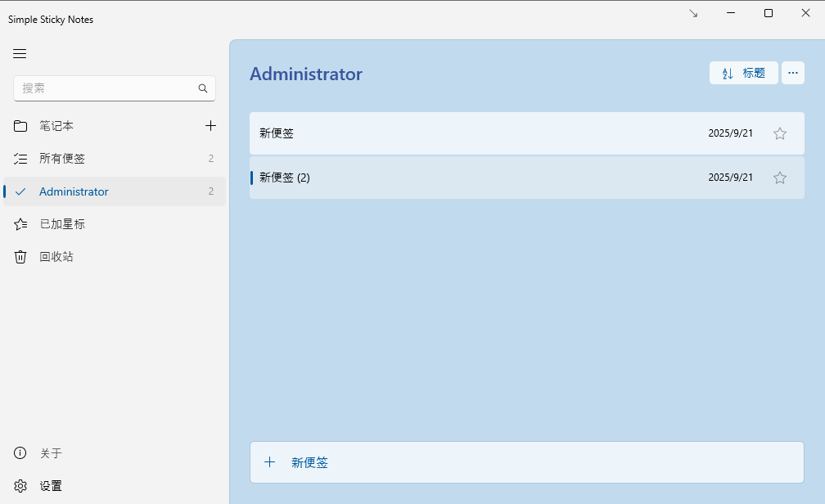The width and height of the screenshot is (825, 504).
Task: Open the first 新便签 note
Action: 475,133
